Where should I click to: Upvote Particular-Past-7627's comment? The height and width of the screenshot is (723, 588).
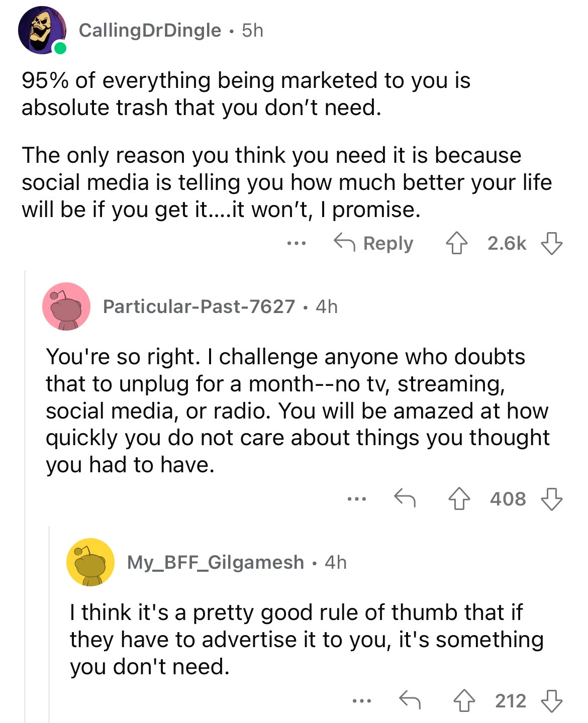(459, 499)
